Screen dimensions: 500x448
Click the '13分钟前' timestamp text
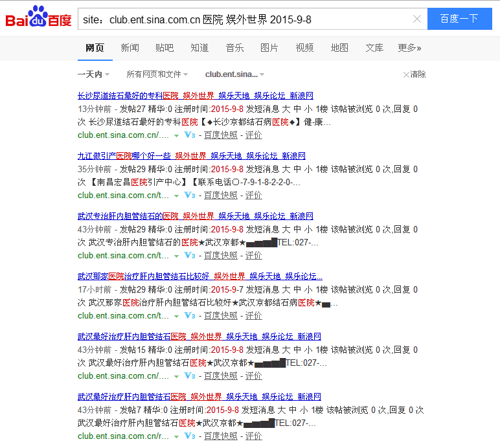coord(95,109)
